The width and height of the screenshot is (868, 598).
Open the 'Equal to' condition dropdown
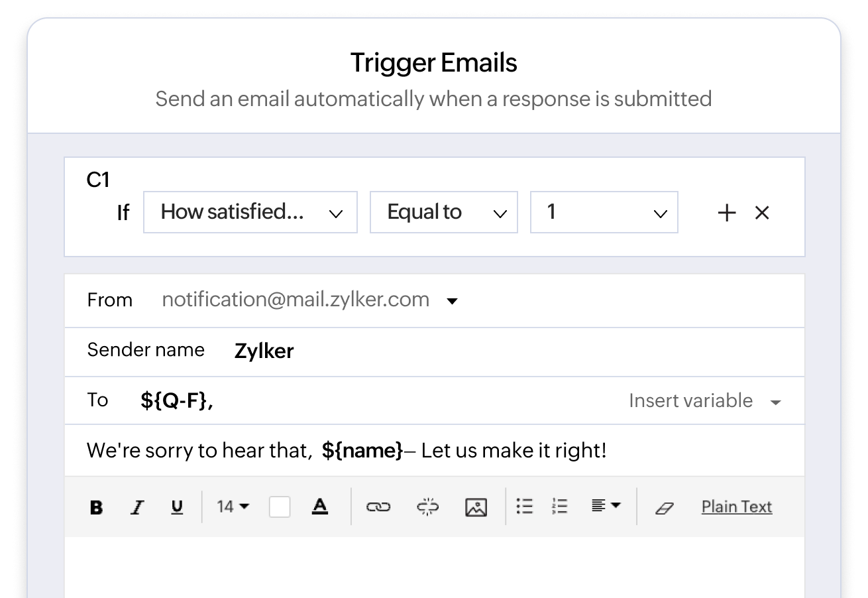(x=444, y=212)
